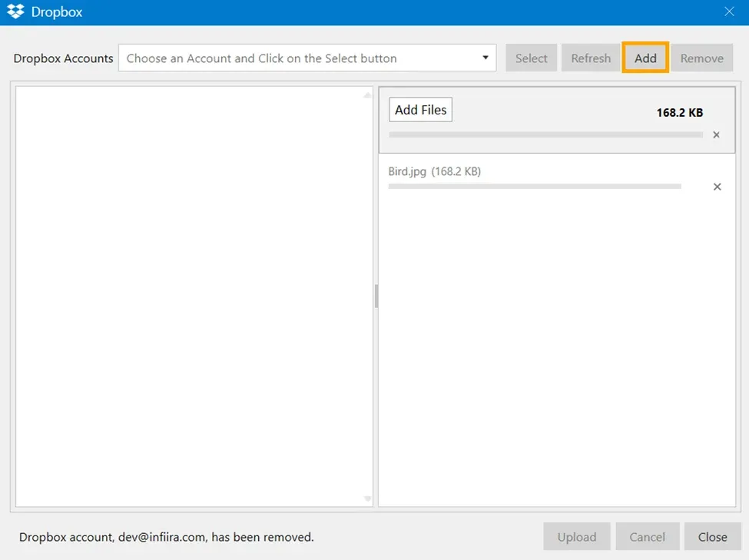Screen dimensions: 749x560
Task: Click the Remove account button
Action: (x=701, y=58)
